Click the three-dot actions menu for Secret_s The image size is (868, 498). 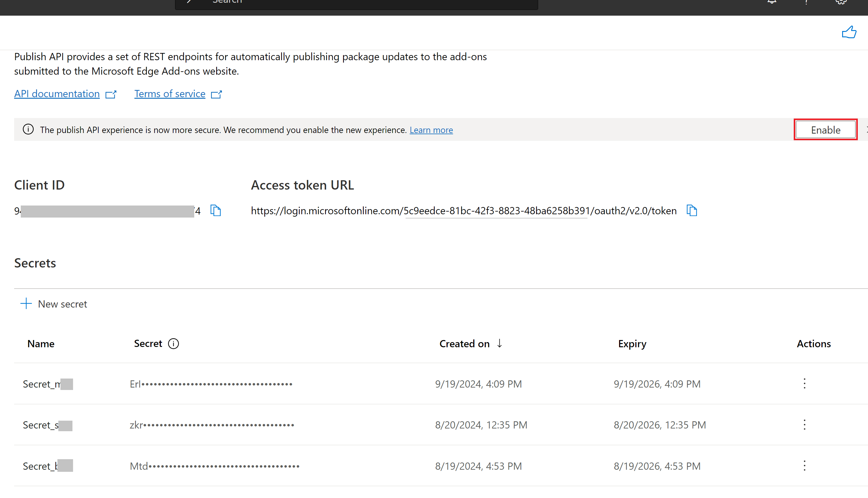coord(805,425)
